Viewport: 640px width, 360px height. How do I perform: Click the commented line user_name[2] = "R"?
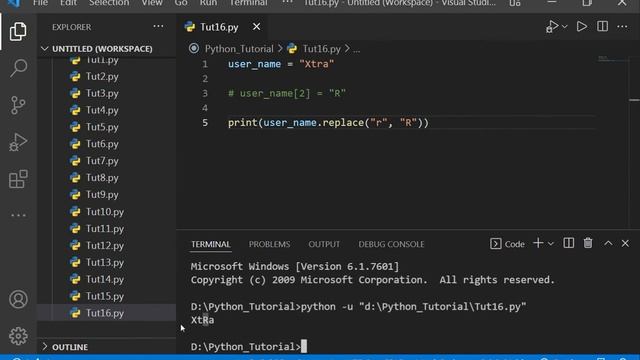287,93
